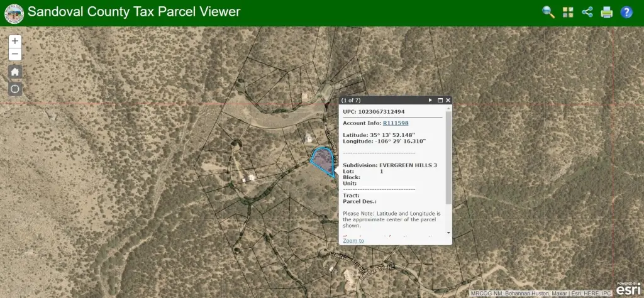Screen dimensions: 644x298
Task: Click the Zoom to link
Action: click(x=353, y=241)
